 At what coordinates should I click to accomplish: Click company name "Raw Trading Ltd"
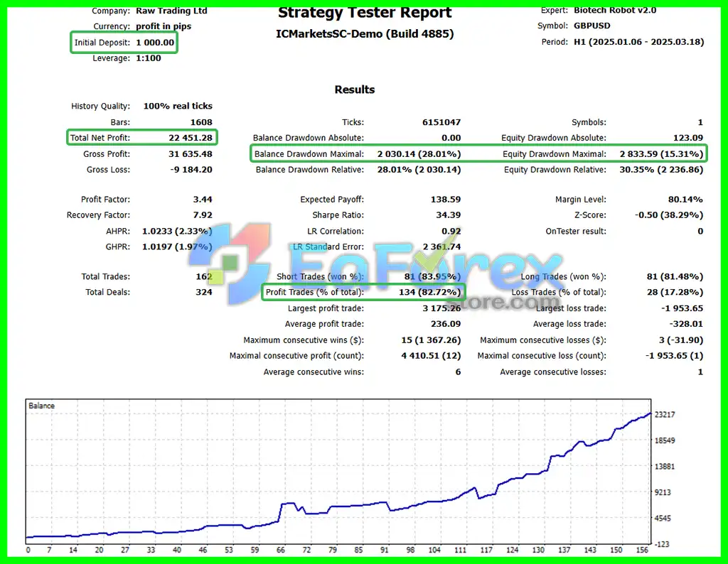171,11
